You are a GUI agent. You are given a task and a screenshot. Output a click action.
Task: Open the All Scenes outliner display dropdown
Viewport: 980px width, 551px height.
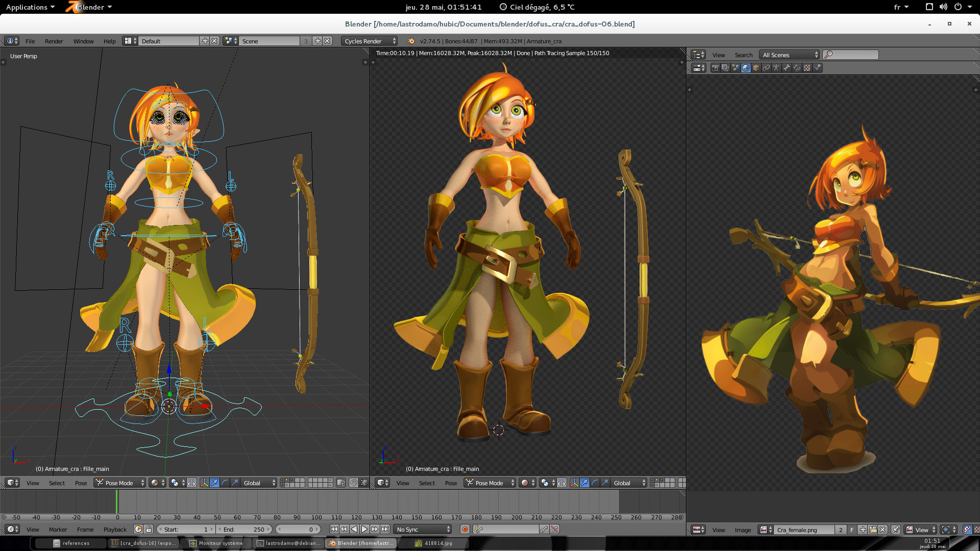[789, 55]
